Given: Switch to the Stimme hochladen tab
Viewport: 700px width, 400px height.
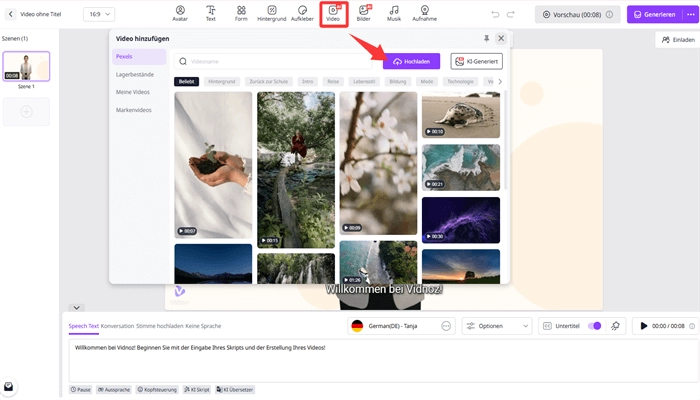Looking at the screenshot, I should point(159,326).
